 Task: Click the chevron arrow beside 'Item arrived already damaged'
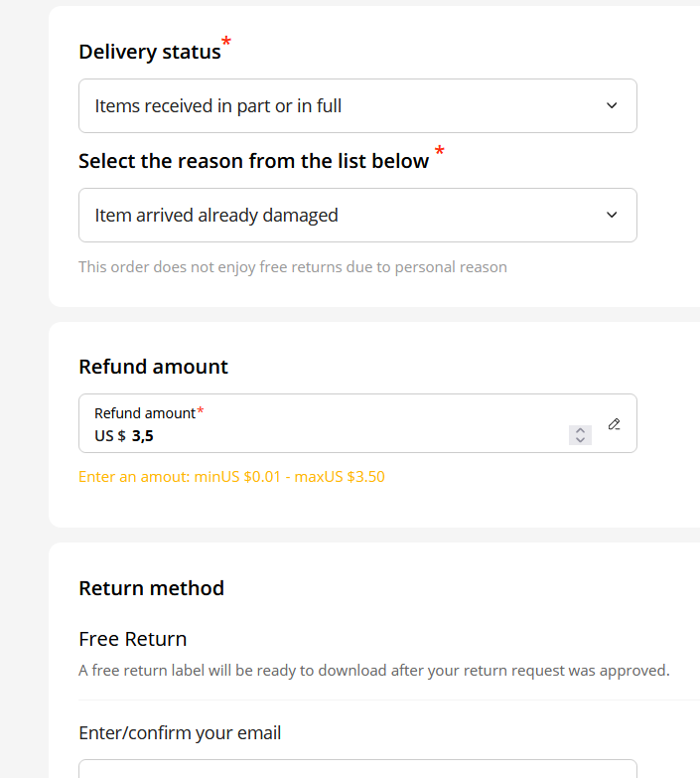612,215
